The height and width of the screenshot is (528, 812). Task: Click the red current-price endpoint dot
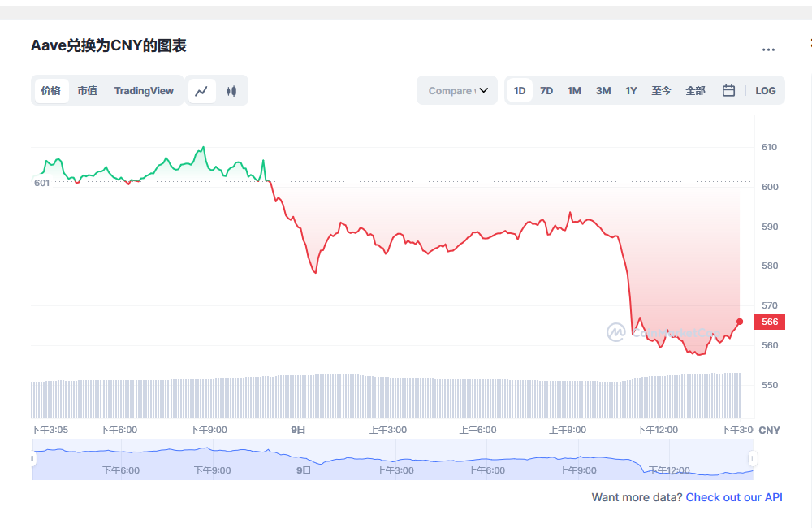pos(740,322)
